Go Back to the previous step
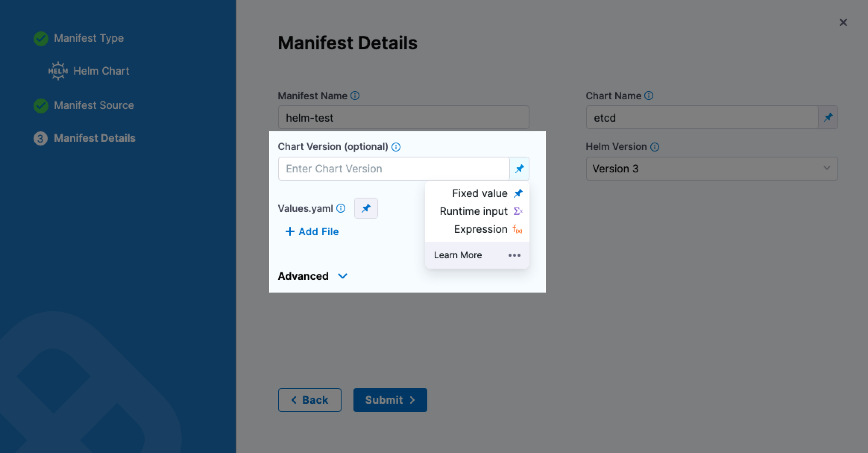This screenshot has width=868, height=453. click(309, 400)
